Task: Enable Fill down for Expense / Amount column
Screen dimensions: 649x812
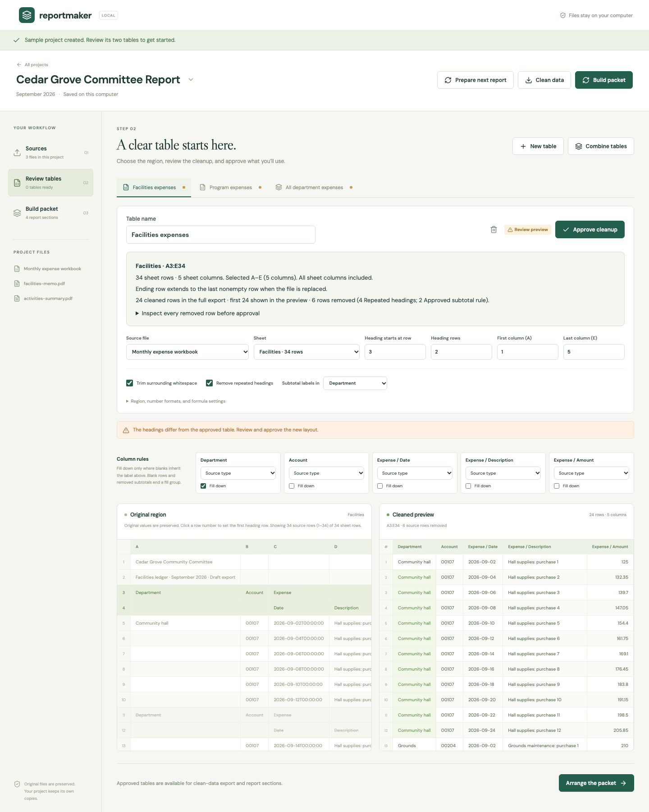Action: (x=557, y=486)
